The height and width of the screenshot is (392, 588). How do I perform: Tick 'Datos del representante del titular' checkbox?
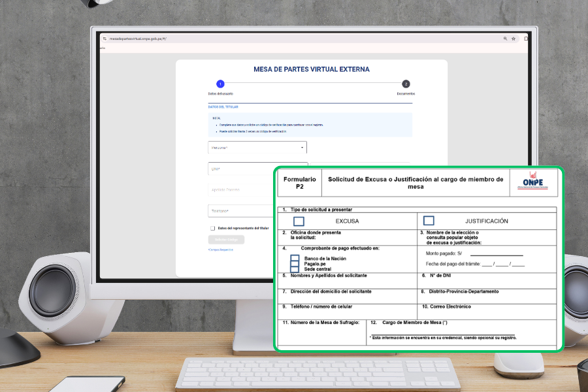pos(213,228)
